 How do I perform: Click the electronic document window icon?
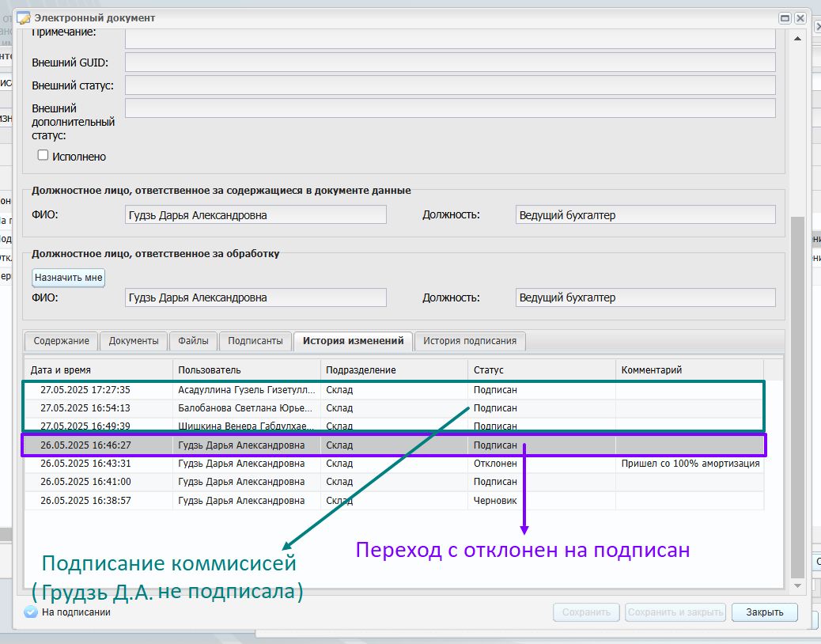(x=24, y=18)
